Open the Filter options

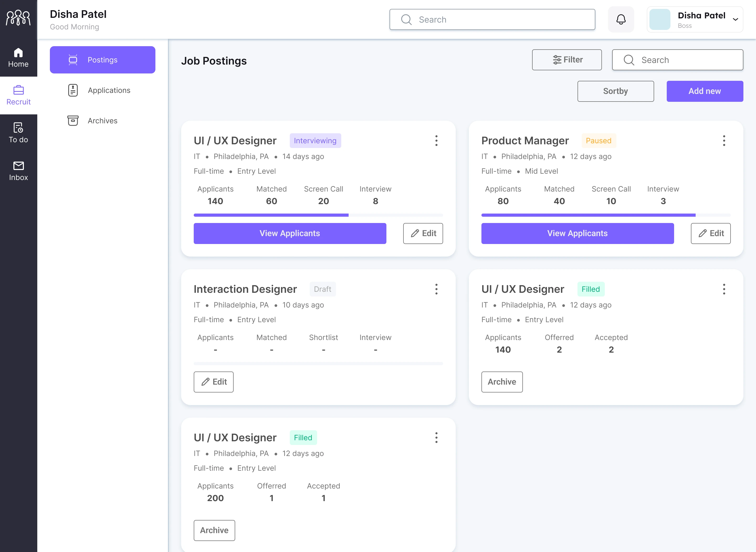567,60
